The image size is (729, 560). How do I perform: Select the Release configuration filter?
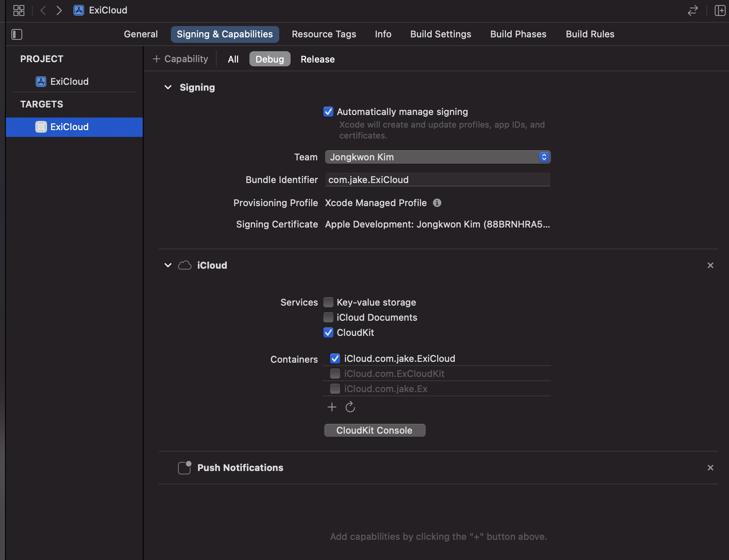coord(317,59)
